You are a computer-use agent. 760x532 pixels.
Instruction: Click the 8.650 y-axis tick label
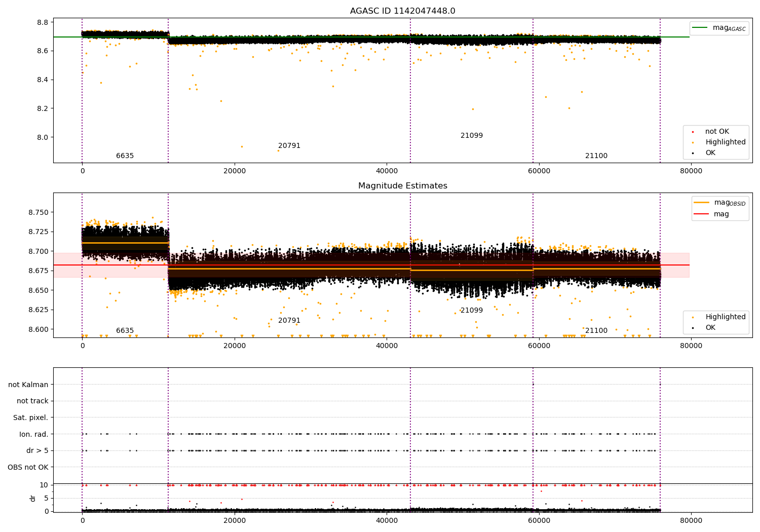39,290
